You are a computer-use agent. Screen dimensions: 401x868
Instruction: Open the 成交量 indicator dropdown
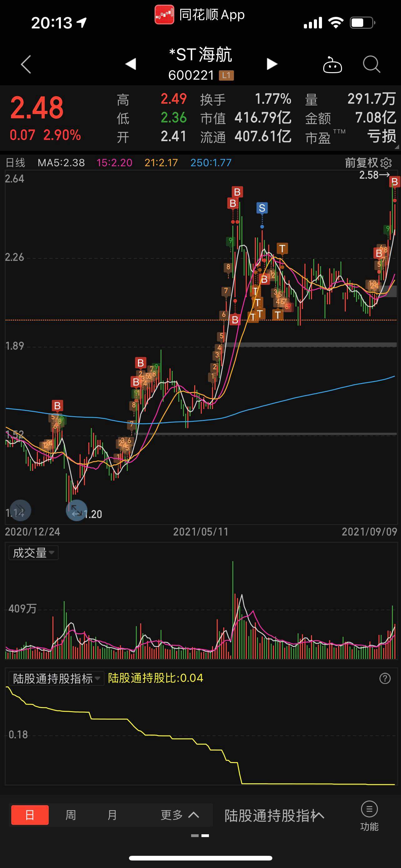33,553
